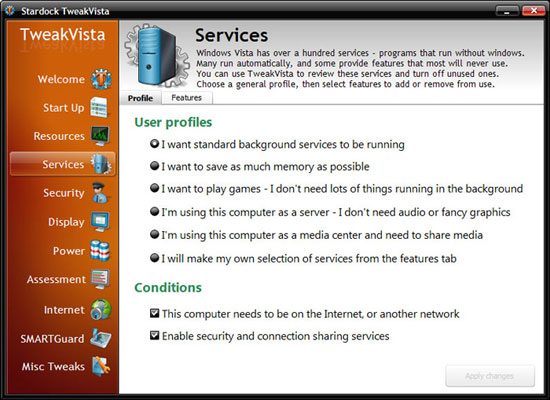Click the Display monitor icon
The image size is (550, 400).
[100, 221]
